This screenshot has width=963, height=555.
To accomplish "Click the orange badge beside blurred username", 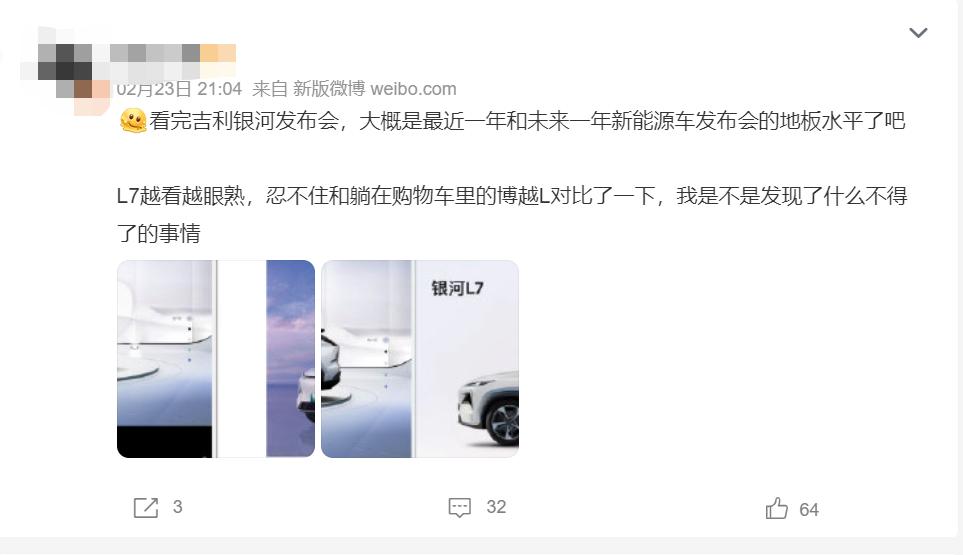I will pyautogui.click(x=218, y=53).
